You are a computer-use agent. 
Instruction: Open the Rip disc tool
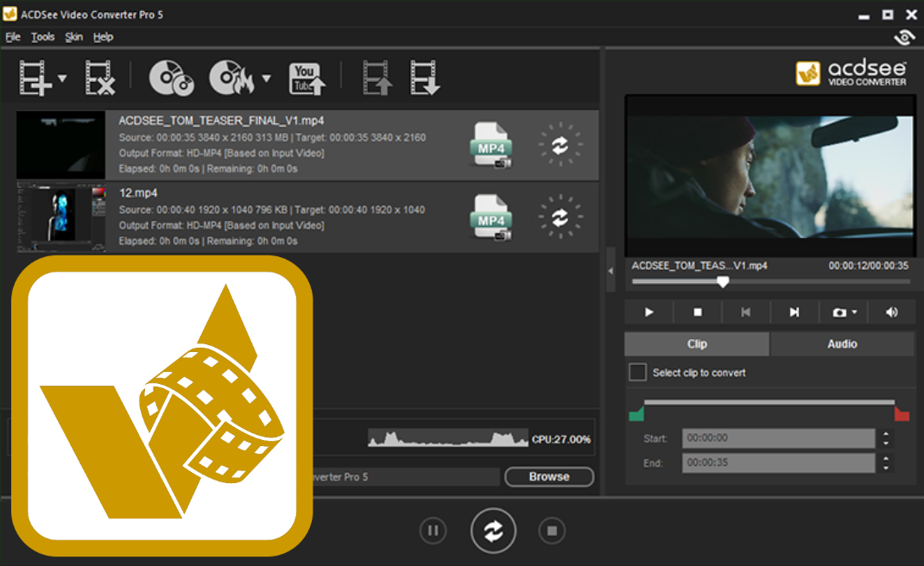click(171, 78)
